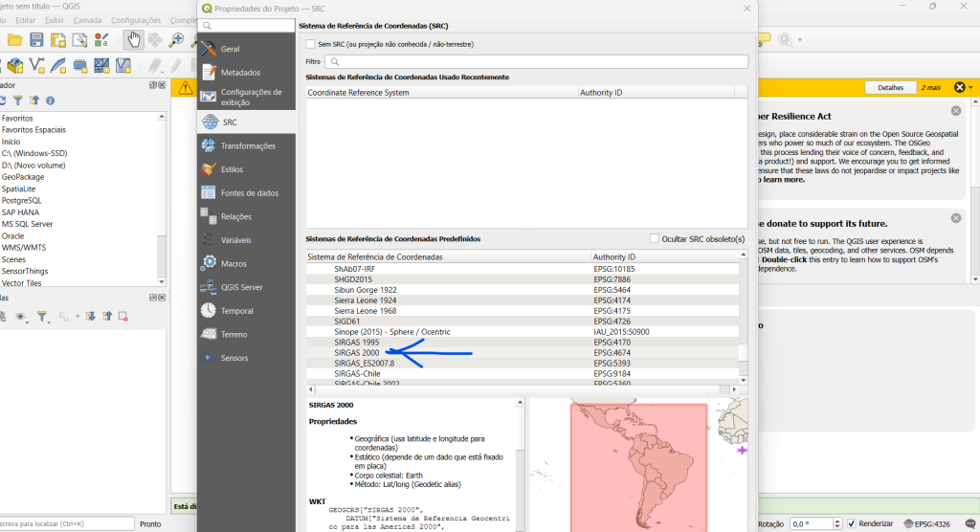Click the properties dialog sidebar search box

[x=246, y=26]
